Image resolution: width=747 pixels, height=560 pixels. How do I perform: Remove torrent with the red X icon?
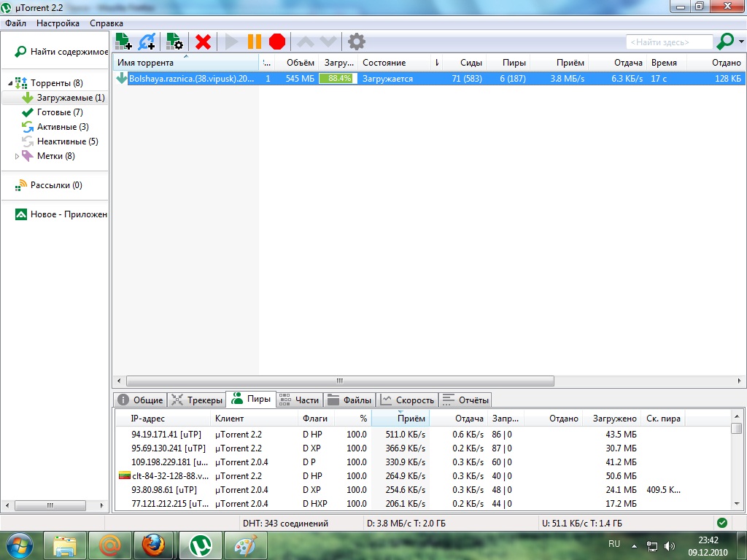pos(203,42)
